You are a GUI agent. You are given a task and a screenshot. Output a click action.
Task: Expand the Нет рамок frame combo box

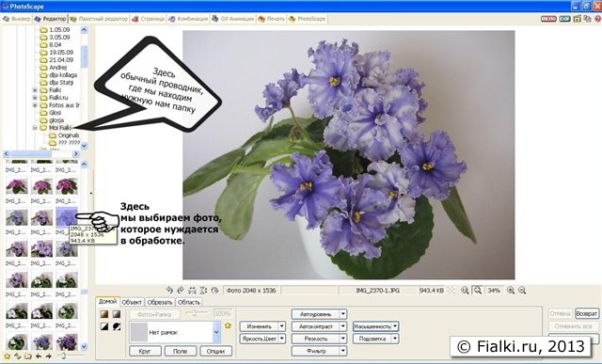click(216, 332)
